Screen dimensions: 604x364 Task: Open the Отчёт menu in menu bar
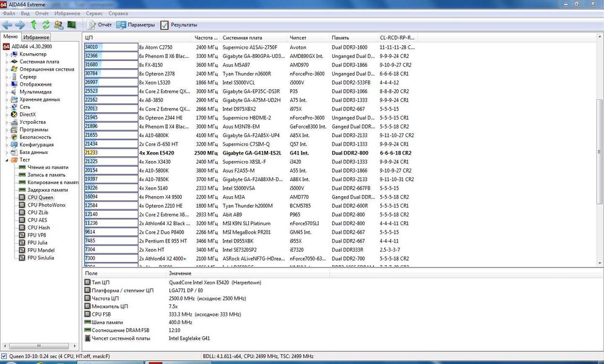click(x=42, y=13)
